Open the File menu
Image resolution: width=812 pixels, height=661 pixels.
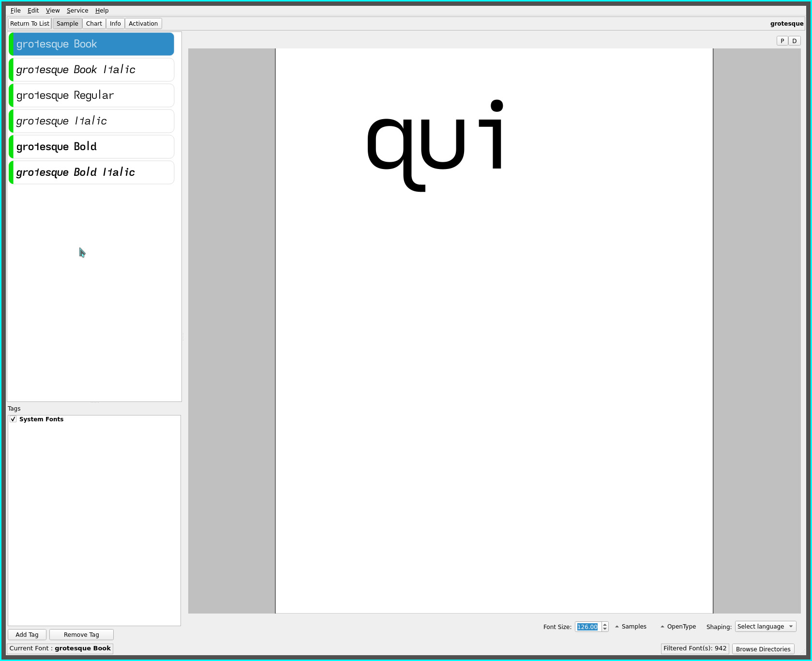[15, 11]
